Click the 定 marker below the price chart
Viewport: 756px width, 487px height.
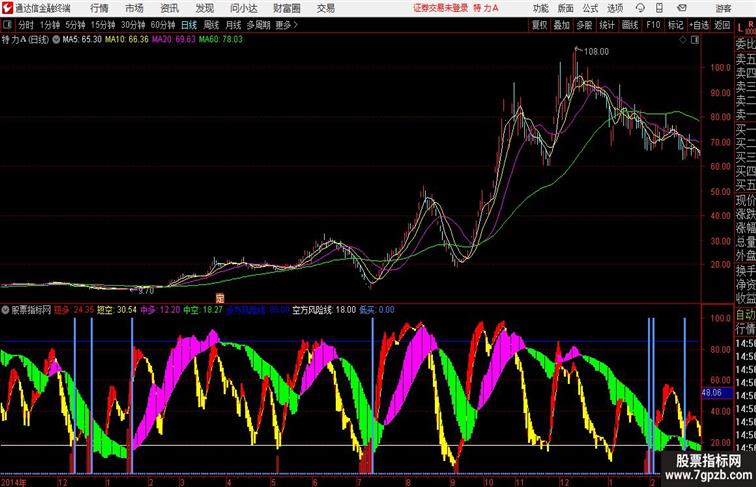pyautogui.click(x=220, y=298)
